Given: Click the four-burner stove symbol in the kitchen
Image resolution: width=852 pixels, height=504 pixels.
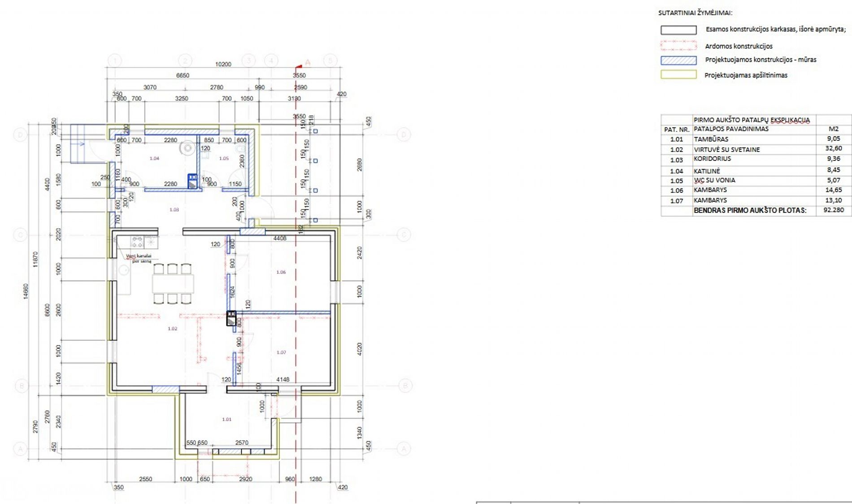Looking at the screenshot, I should click(137, 242).
